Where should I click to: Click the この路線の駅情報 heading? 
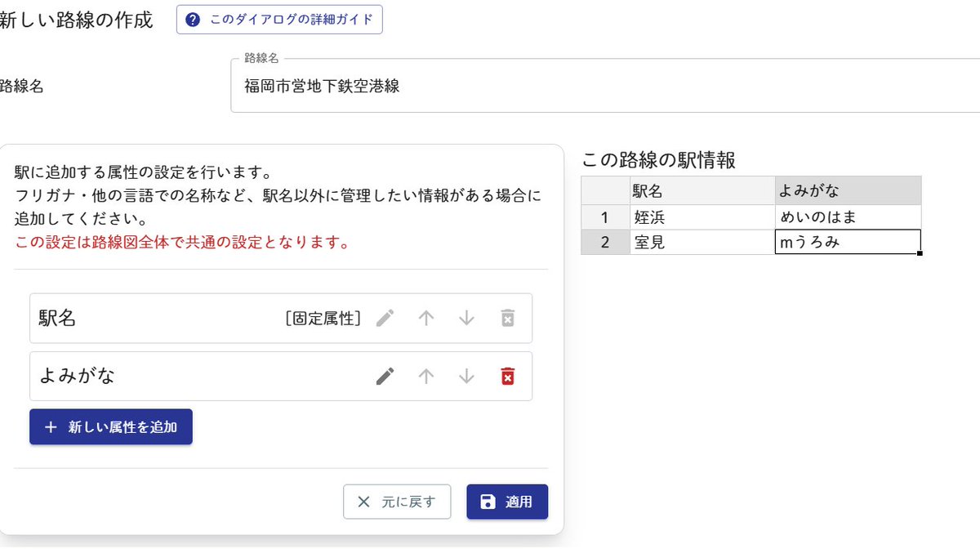659,160
